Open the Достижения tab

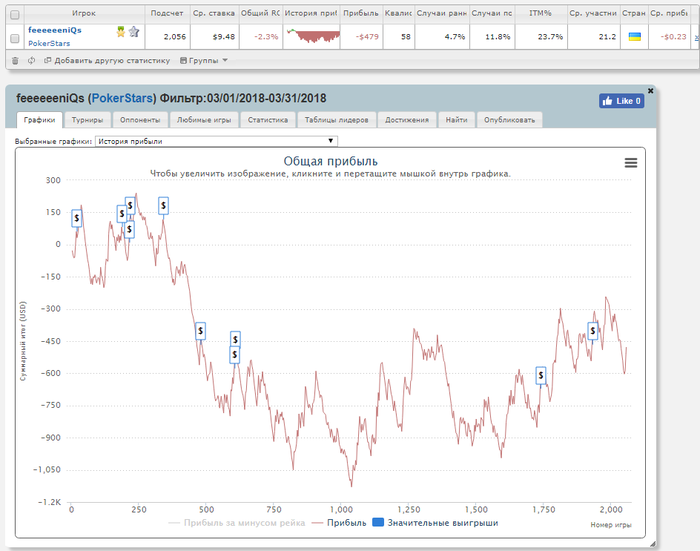(x=407, y=120)
